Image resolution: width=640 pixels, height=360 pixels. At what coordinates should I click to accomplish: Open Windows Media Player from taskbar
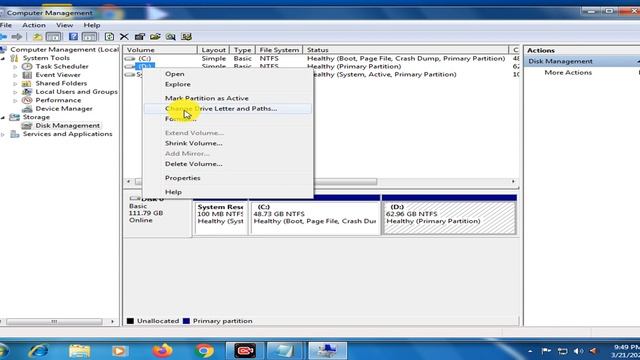120,351
